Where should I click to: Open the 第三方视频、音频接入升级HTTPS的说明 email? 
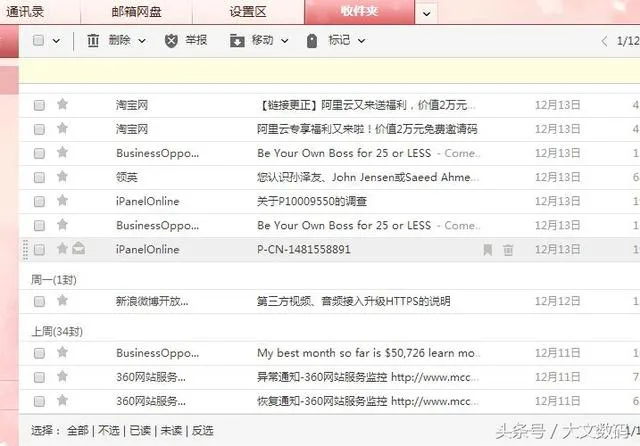point(353,301)
